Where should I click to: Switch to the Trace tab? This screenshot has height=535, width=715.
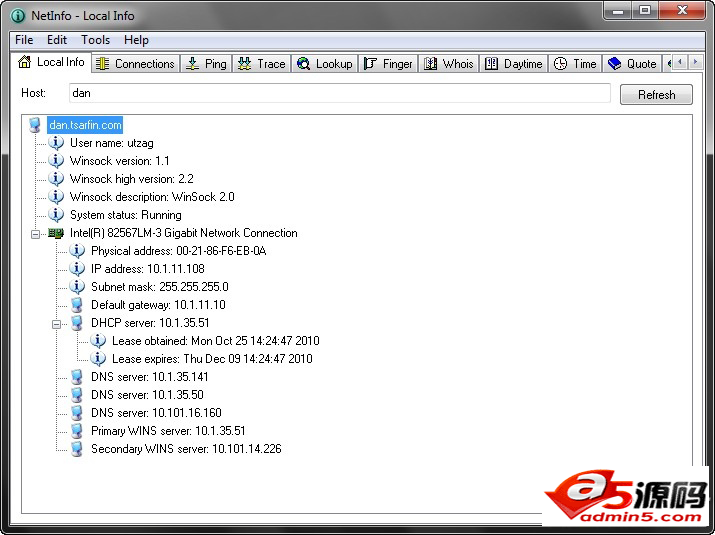262,64
